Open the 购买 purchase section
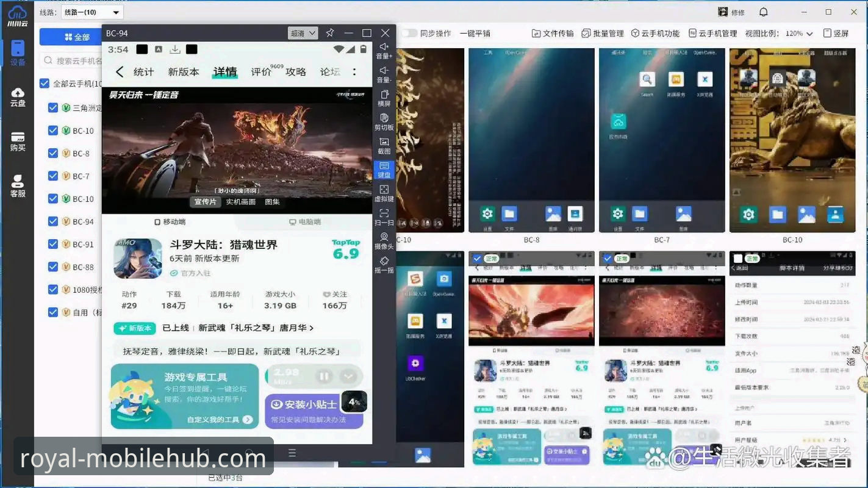868x488 pixels. pos(18,142)
